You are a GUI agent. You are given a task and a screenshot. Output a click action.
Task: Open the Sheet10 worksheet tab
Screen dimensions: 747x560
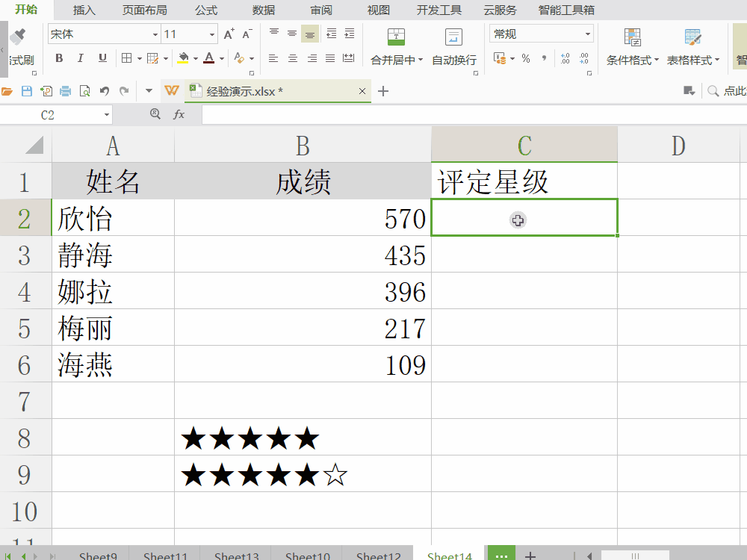pyautogui.click(x=307, y=556)
